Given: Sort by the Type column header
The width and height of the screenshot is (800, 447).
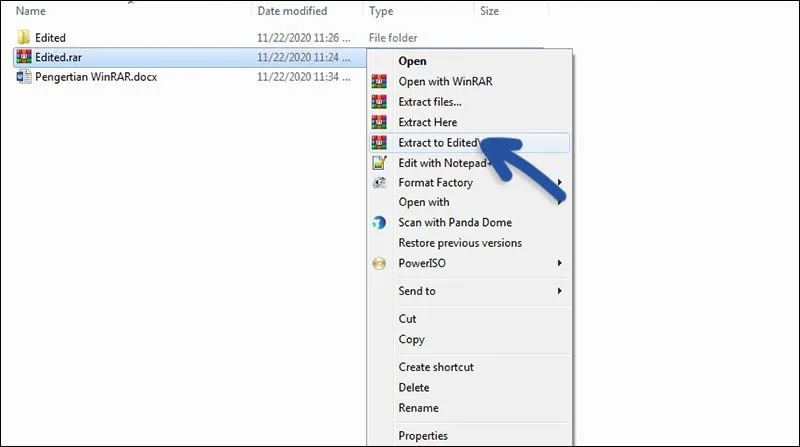Looking at the screenshot, I should pyautogui.click(x=381, y=11).
